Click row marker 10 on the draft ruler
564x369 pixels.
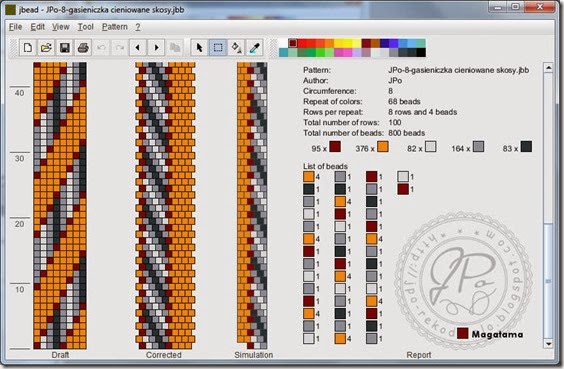[19, 290]
